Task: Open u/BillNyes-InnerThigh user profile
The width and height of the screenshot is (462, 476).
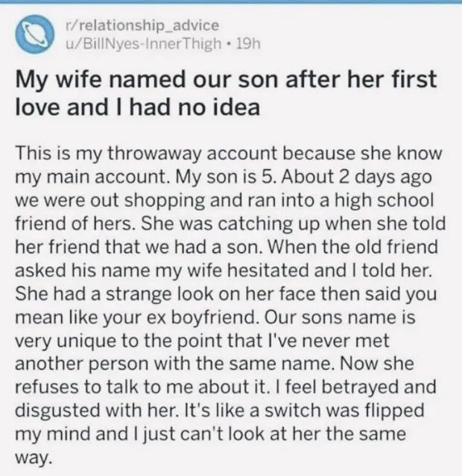Action: 144,44
